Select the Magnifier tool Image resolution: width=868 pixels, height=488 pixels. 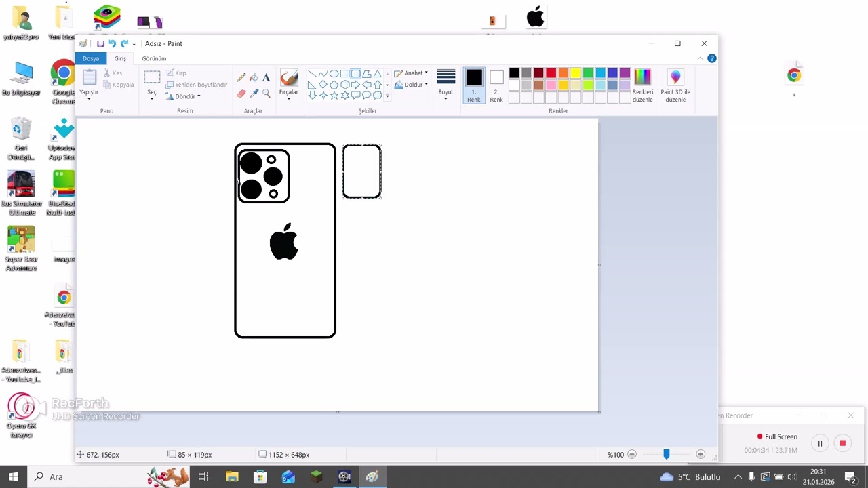(266, 94)
